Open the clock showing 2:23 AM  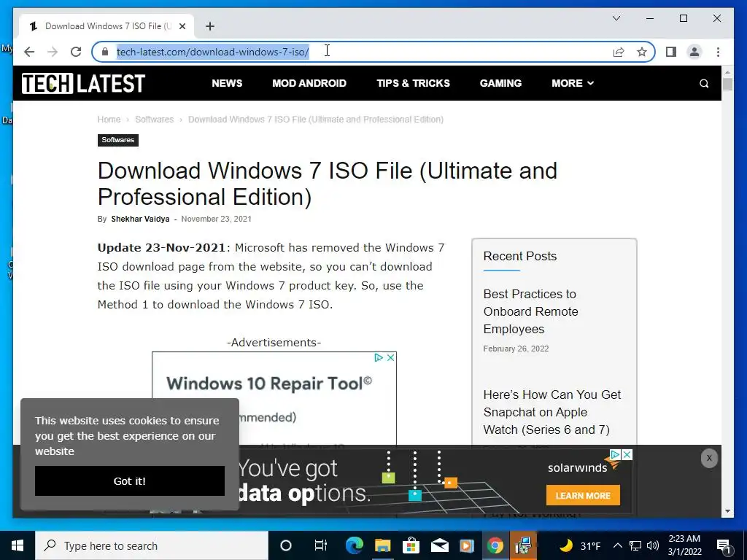pos(684,545)
